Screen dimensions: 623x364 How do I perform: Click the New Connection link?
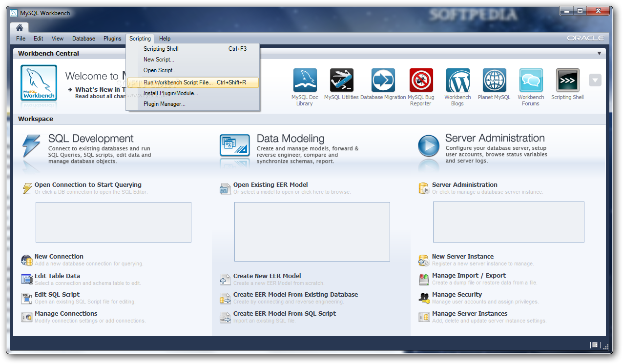pyautogui.click(x=59, y=257)
